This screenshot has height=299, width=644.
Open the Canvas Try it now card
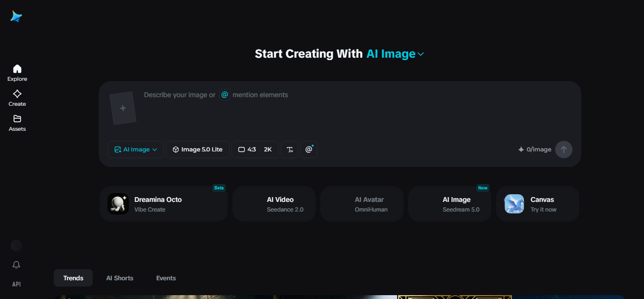pos(537,204)
